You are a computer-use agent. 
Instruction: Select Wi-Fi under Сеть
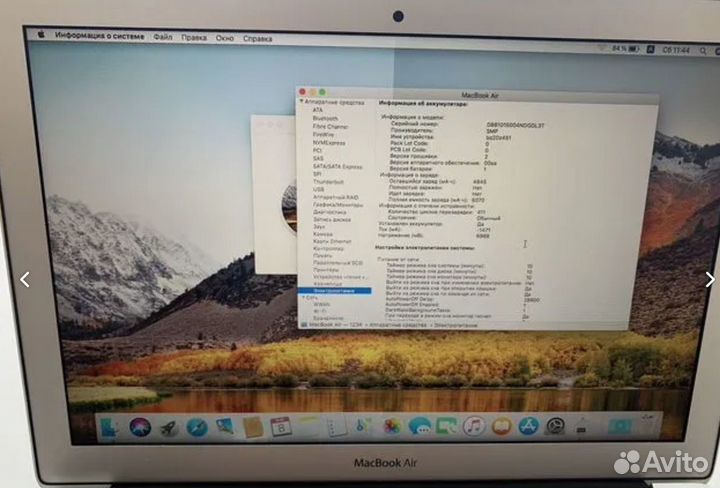(320, 311)
